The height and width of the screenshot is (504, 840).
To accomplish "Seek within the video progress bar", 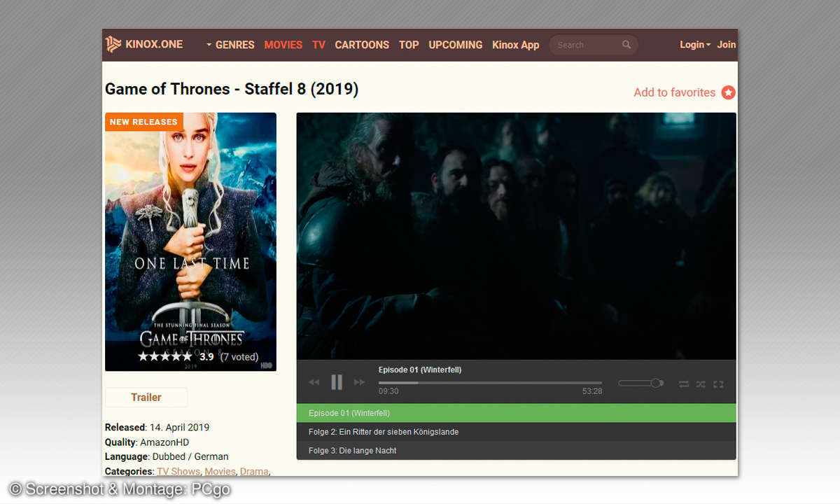I will coord(490,383).
